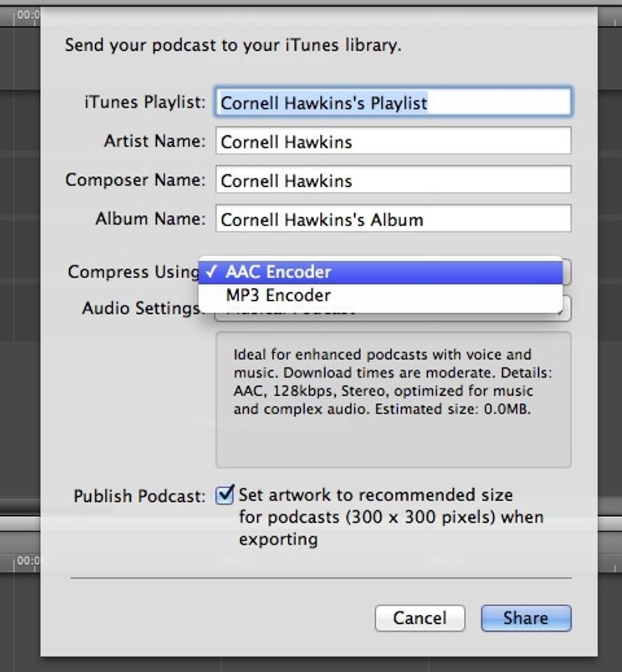Click the "Audio Settings" label
The image size is (622, 672).
(x=141, y=309)
